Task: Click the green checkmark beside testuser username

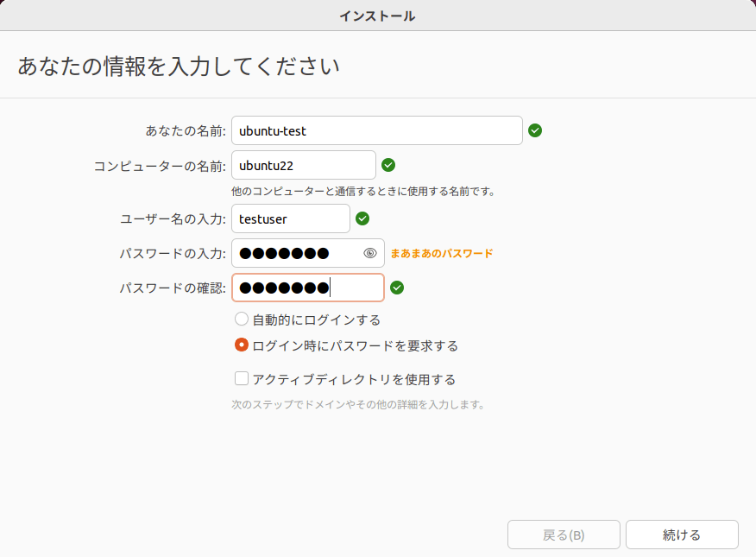Action: (x=362, y=218)
